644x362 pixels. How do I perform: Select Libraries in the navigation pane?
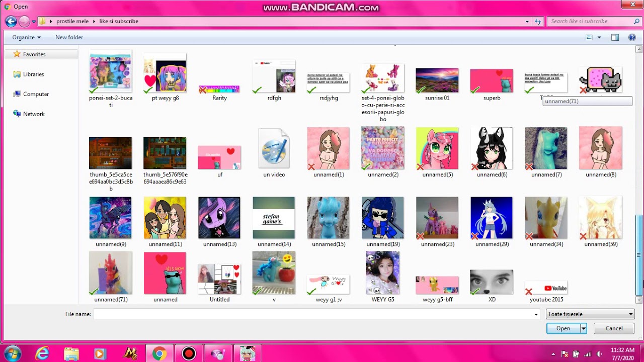pyautogui.click(x=33, y=74)
